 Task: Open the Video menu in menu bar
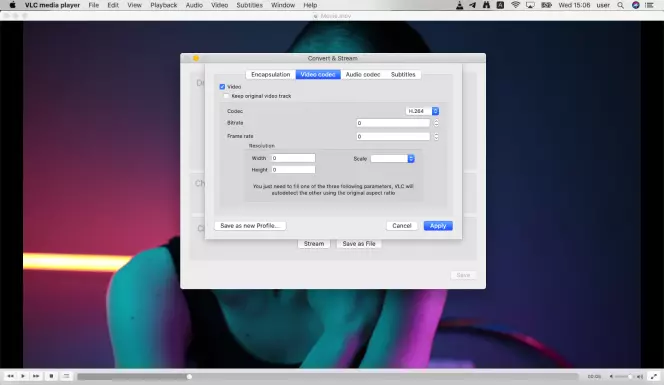(219, 5)
